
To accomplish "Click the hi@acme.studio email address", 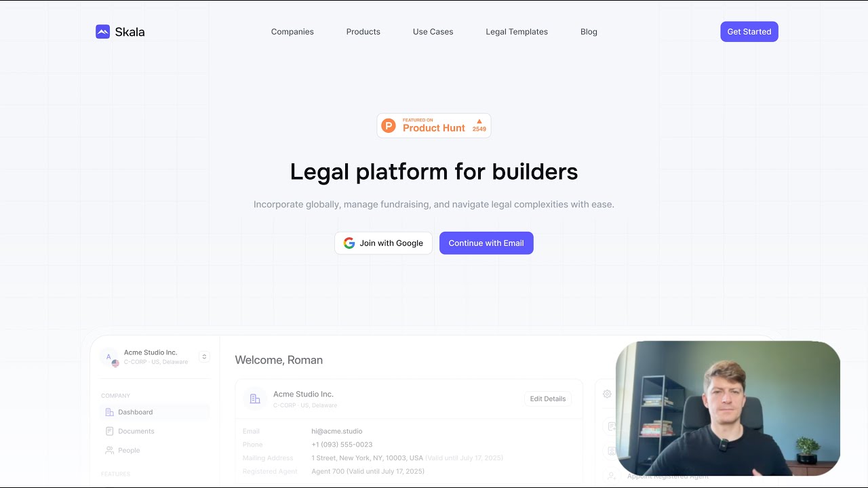I will point(337,431).
